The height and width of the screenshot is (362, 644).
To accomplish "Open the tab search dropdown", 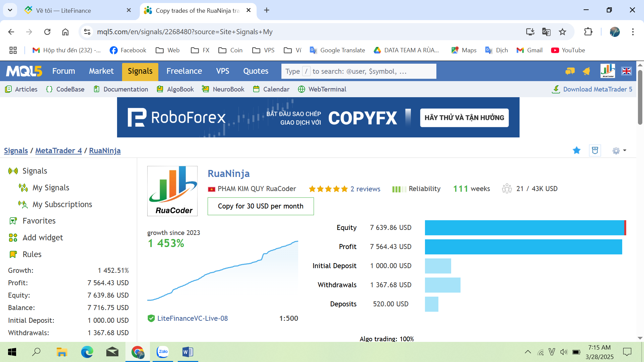I will (x=10, y=10).
